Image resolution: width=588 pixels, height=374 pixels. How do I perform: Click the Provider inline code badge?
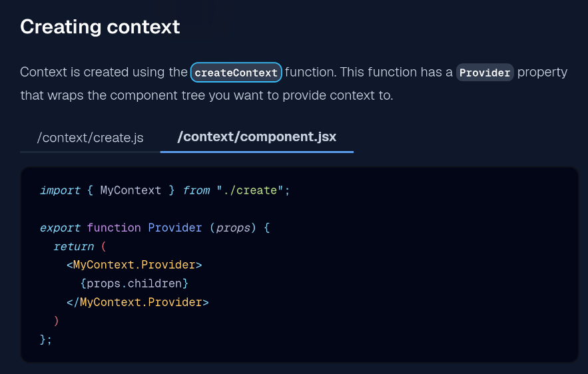click(x=485, y=73)
